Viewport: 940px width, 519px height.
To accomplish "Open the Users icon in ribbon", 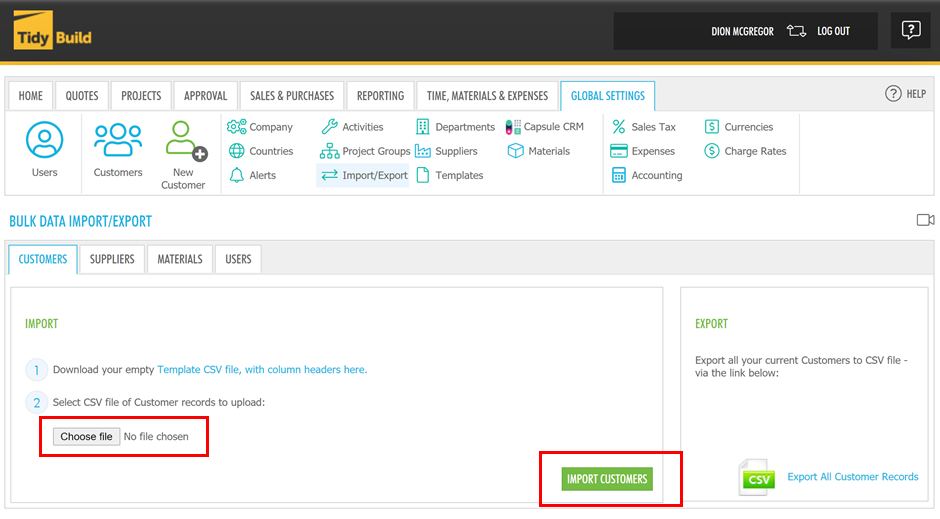I will point(44,141).
